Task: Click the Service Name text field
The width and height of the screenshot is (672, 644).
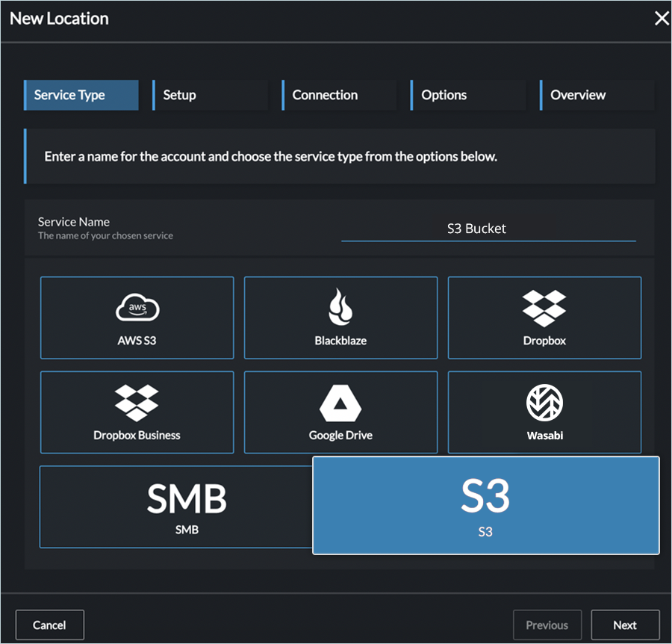Action: [488, 229]
